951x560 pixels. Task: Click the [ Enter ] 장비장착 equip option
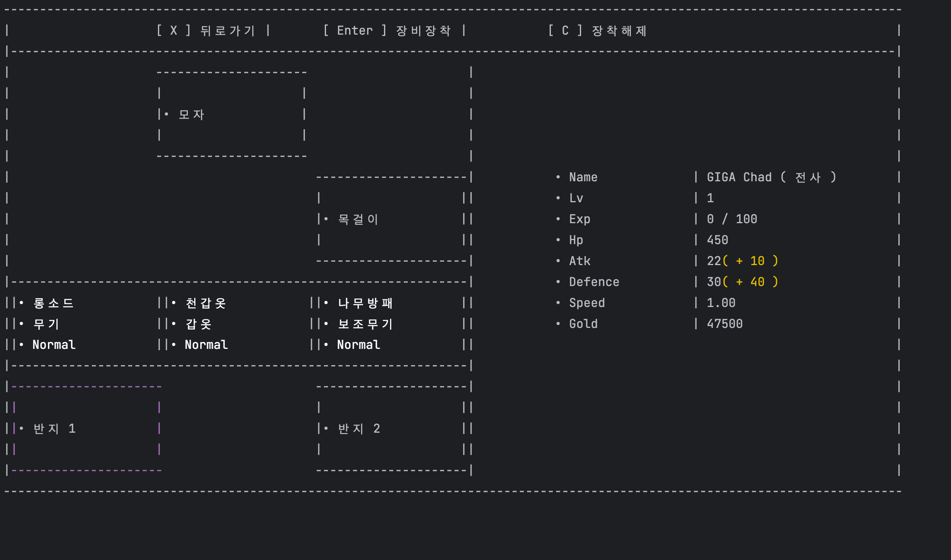[387, 31]
